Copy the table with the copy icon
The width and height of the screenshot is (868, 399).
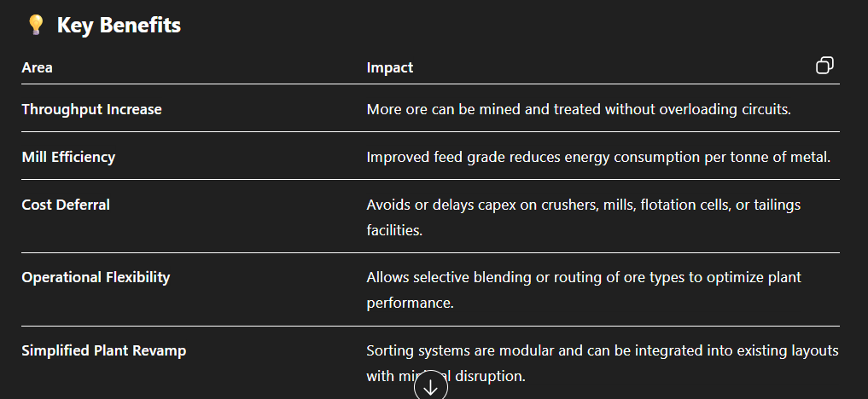pyautogui.click(x=824, y=66)
